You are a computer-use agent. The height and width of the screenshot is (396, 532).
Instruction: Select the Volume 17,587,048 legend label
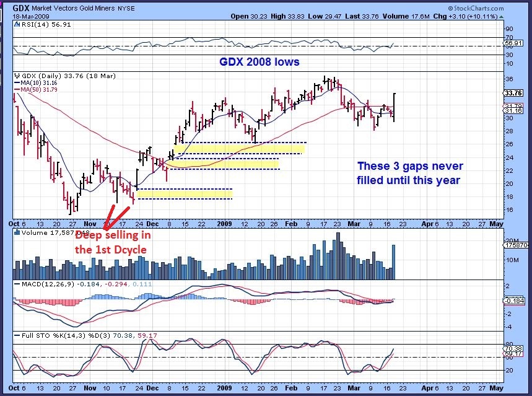pyautogui.click(x=55, y=232)
